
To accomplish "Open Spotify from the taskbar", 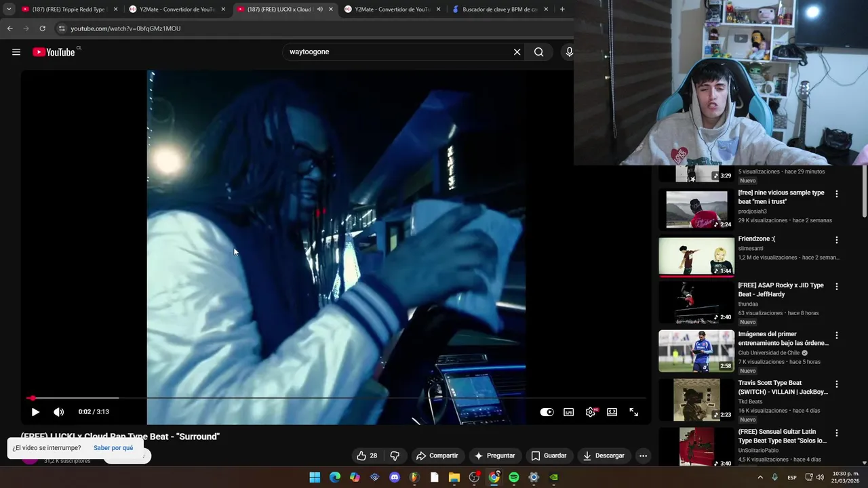I will (x=514, y=477).
